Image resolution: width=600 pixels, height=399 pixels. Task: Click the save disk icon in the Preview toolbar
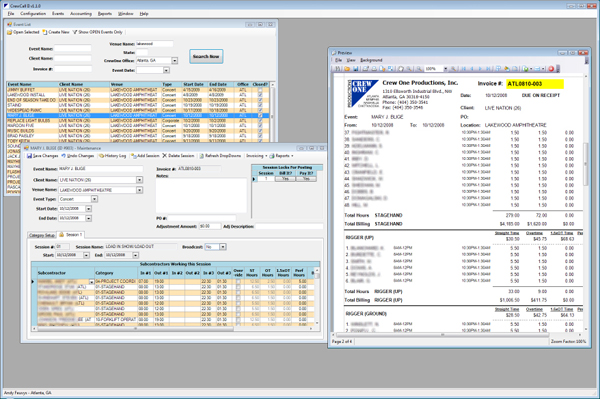355,69
